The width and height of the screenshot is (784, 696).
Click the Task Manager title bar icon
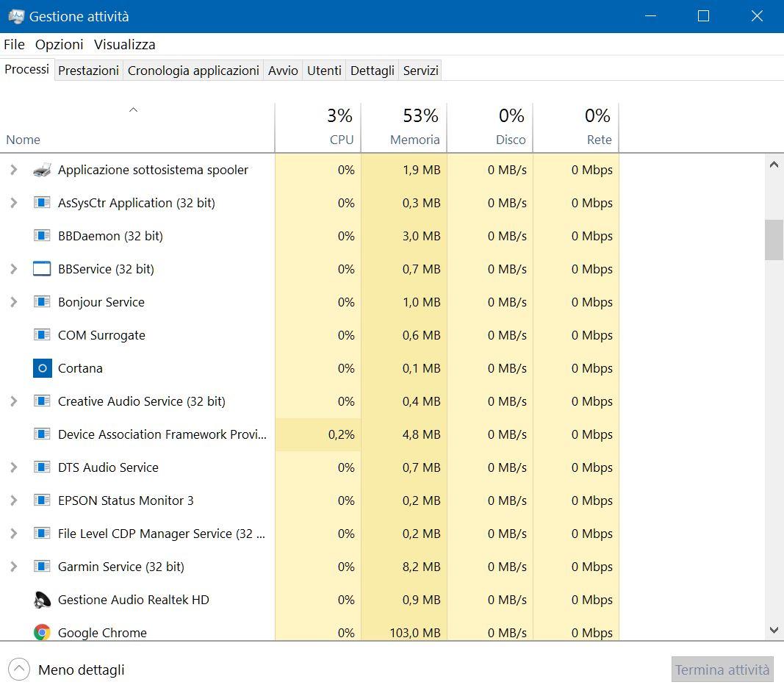coord(16,16)
